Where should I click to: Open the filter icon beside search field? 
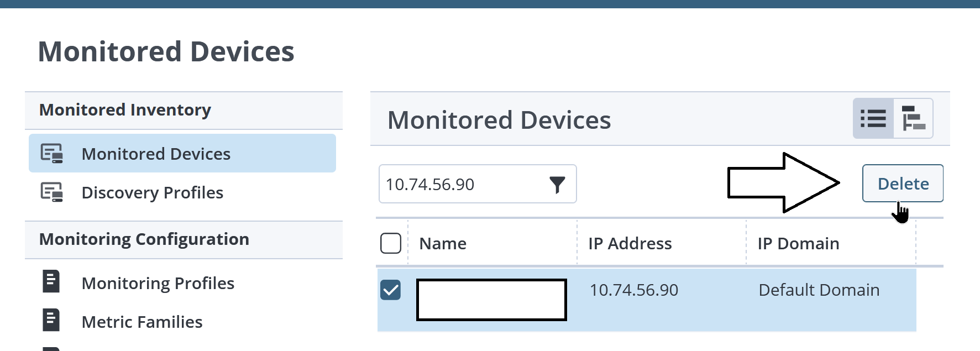click(x=558, y=184)
